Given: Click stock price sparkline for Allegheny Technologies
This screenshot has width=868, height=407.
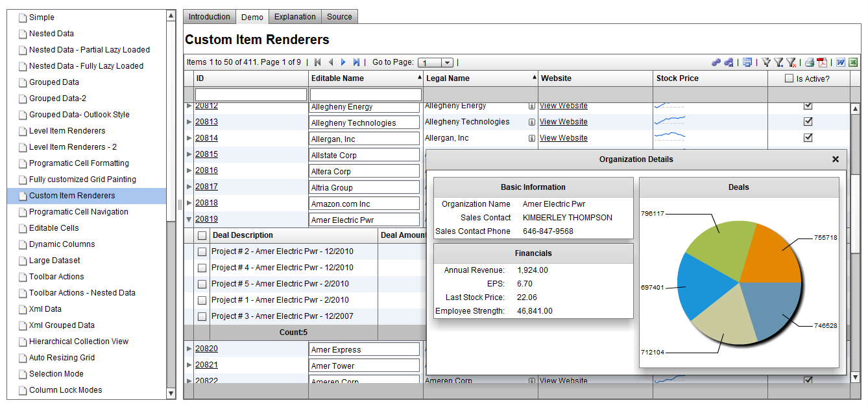Looking at the screenshot, I should 670,121.
